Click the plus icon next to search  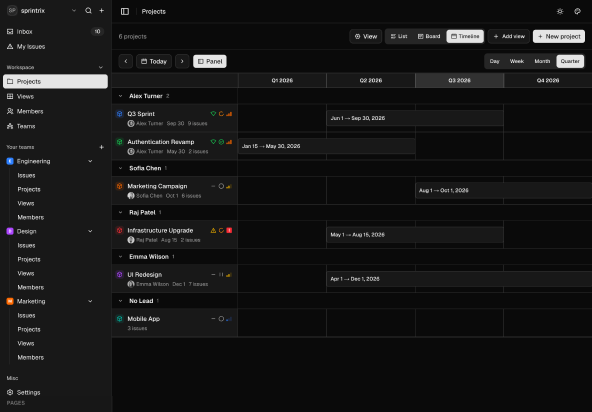[x=102, y=11]
